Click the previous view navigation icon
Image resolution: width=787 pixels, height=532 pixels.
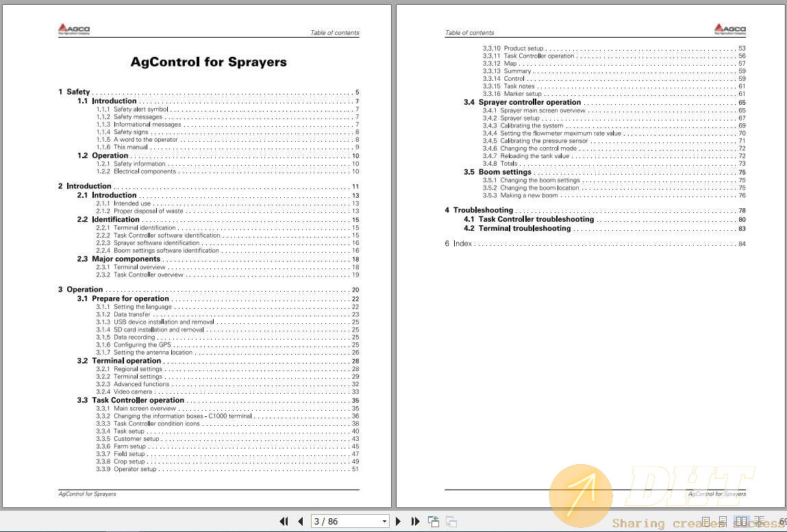434,522
